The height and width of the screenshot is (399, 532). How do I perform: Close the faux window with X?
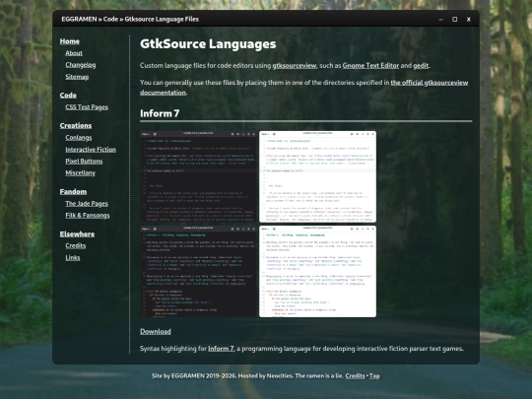tap(469, 20)
